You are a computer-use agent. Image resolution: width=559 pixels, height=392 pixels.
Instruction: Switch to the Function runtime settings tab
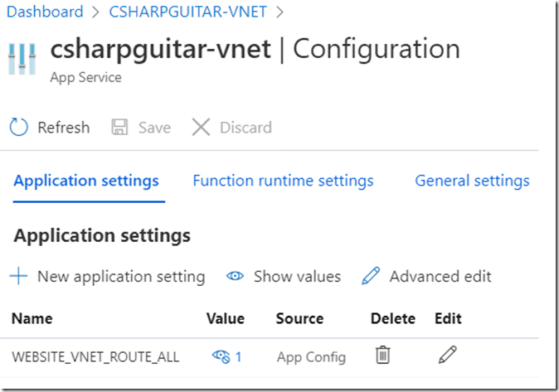tap(283, 181)
